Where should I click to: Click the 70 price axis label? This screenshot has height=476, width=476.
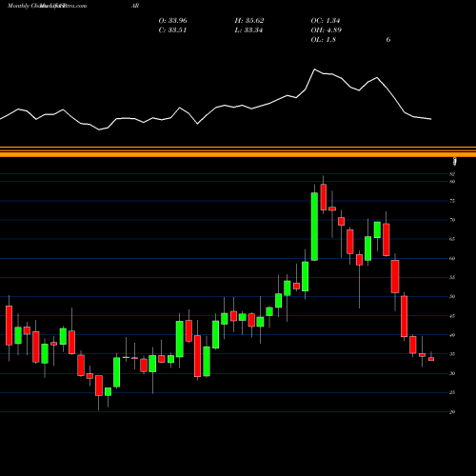coord(452,220)
